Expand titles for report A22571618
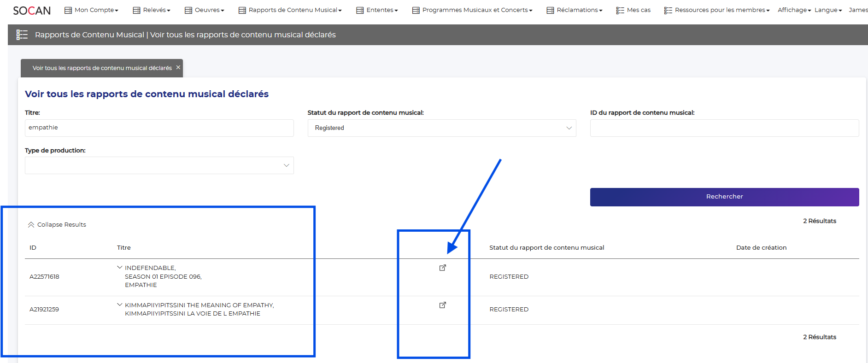Image resolution: width=868 pixels, height=363 pixels. pos(120,267)
